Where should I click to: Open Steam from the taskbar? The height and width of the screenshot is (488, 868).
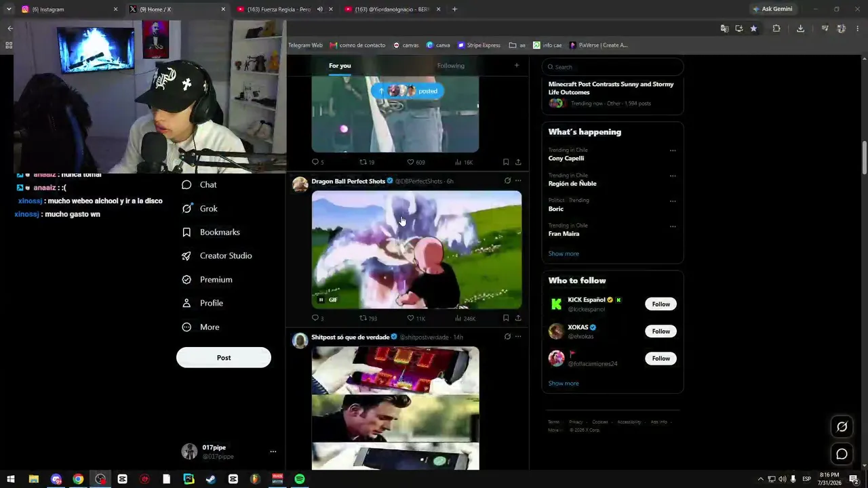coord(211,479)
